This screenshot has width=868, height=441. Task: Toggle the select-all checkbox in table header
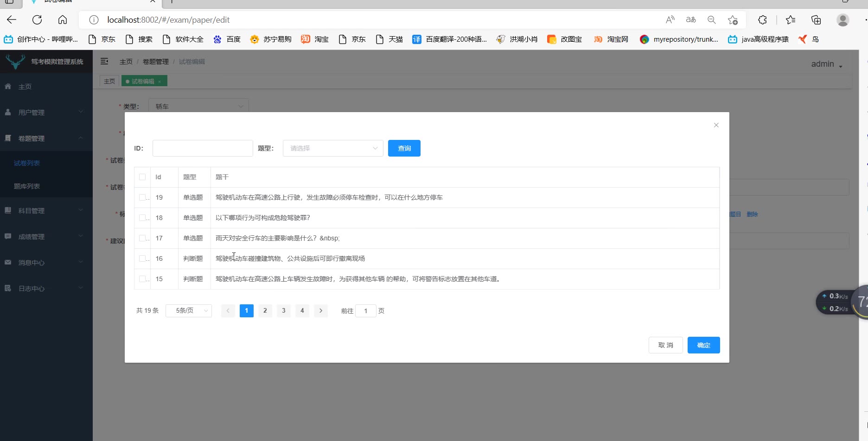(142, 177)
